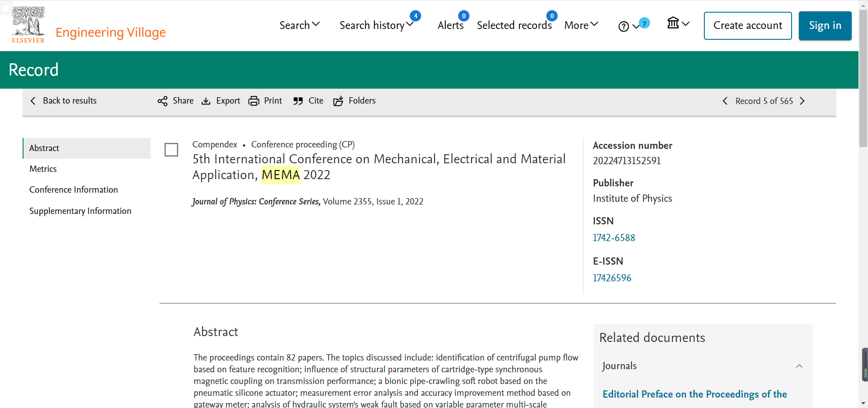Collapse the Journals related documents section

(799, 366)
